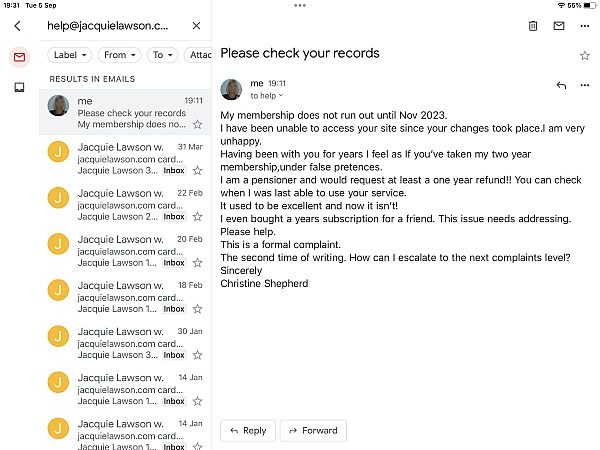Click the Forward button
The image size is (600, 450).
pos(313,431)
